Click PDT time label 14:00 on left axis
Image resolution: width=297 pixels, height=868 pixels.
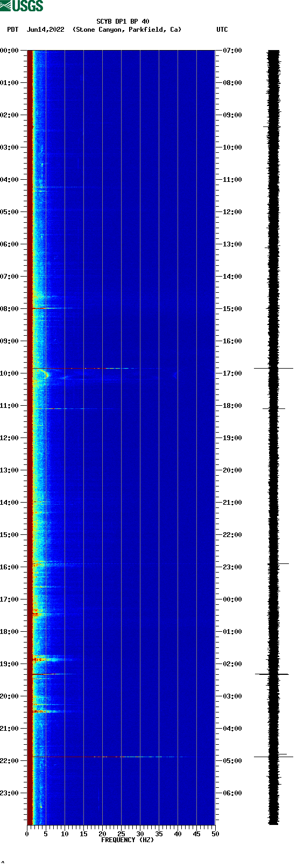point(10,503)
